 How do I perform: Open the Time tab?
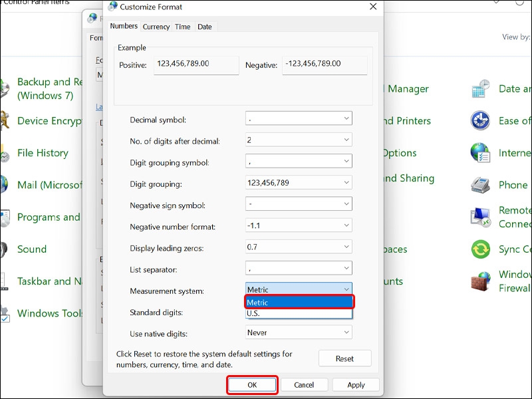click(x=182, y=27)
